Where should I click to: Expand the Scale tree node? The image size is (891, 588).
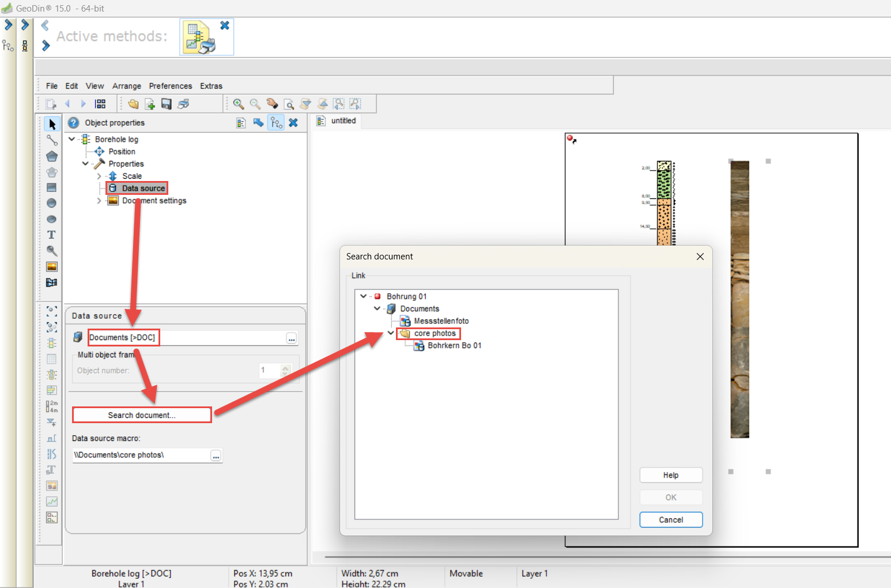tap(99, 176)
